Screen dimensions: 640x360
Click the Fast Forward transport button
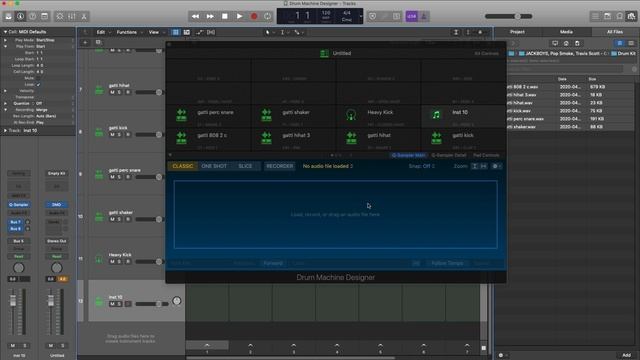210,16
